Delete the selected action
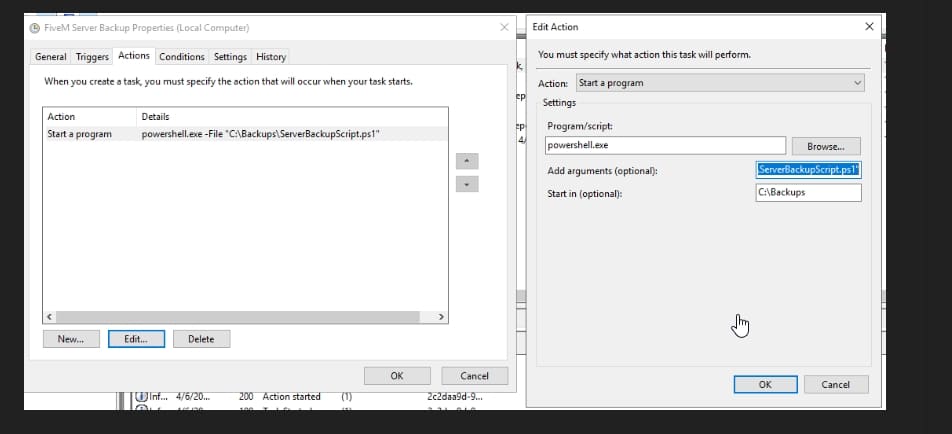The width and height of the screenshot is (952, 434). (x=201, y=339)
